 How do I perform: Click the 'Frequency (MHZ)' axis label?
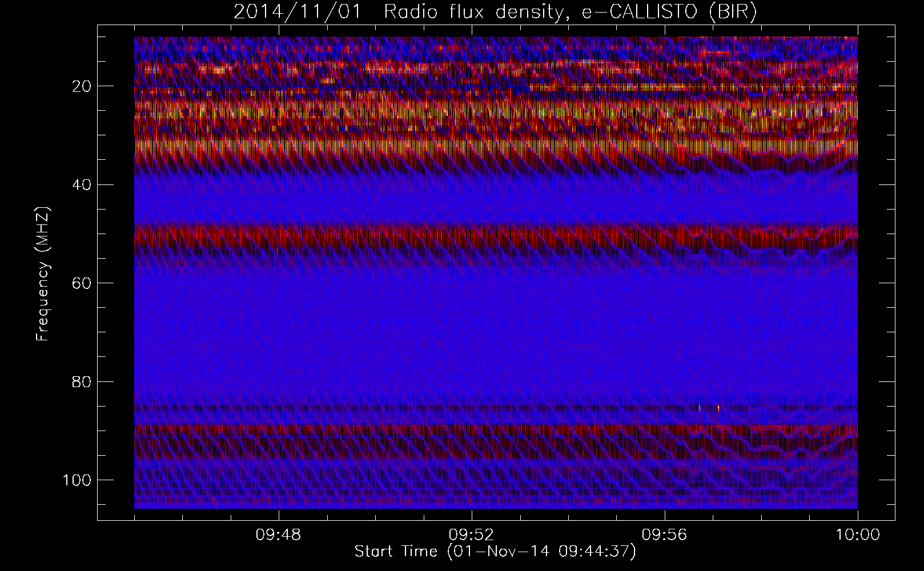pyautogui.click(x=43, y=275)
